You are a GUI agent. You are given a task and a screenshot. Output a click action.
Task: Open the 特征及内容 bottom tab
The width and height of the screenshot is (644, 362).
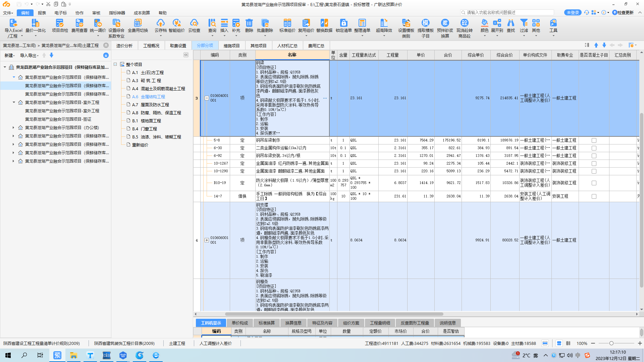tap(322, 323)
